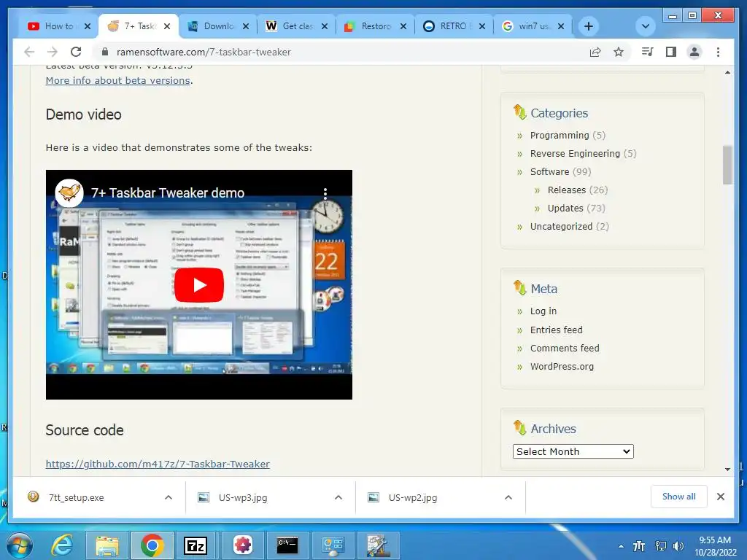Open the GitHub 7-Taskbar-Tweaker source link
Screen dimensions: 747x560
pos(158,464)
